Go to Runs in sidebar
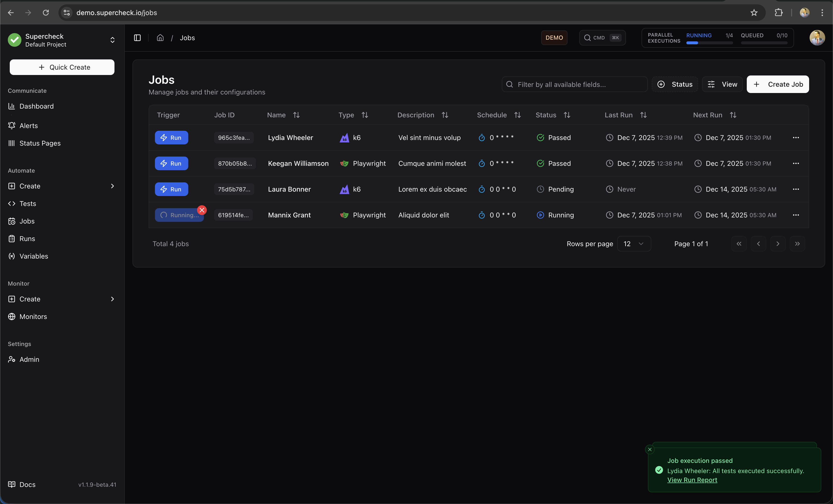This screenshot has height=504, width=833. pos(27,239)
